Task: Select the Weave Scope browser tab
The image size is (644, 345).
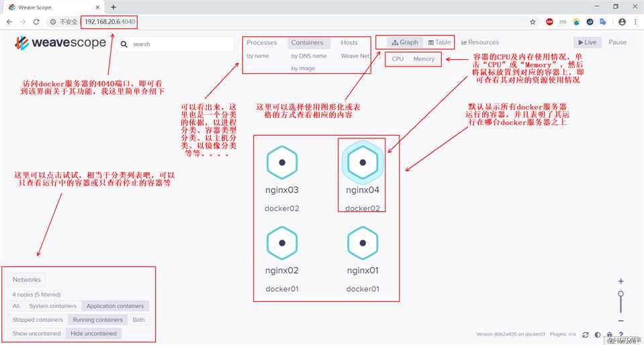Action: click(x=54, y=7)
